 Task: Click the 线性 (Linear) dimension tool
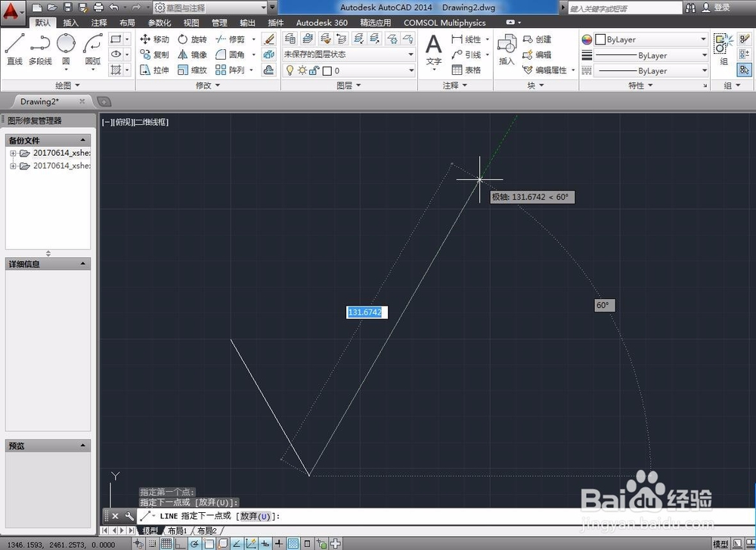(x=466, y=39)
